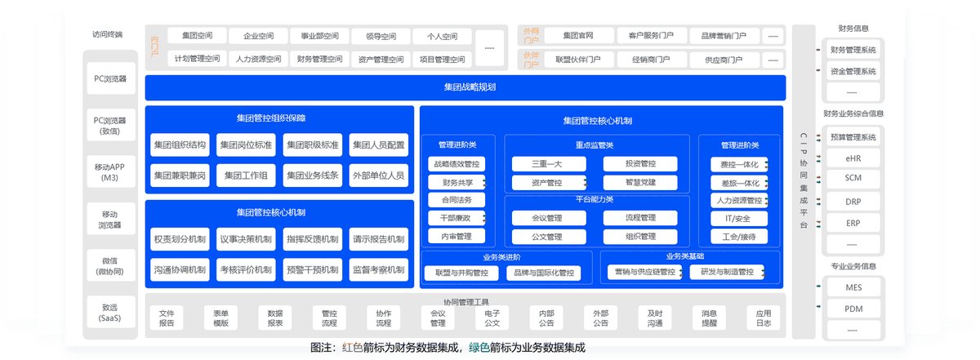Click 计划管理空间
Image resolution: width=980 pixels, height=360 pixels.
pos(197,59)
